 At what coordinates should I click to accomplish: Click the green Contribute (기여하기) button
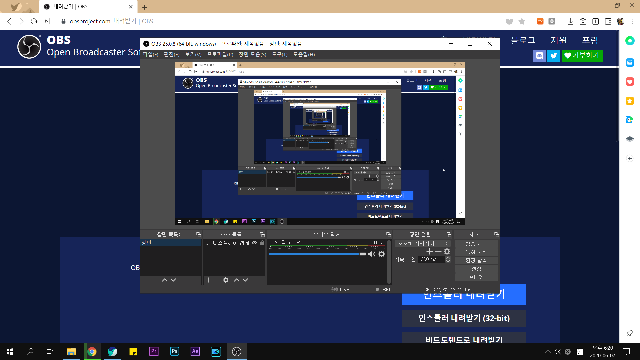582,56
